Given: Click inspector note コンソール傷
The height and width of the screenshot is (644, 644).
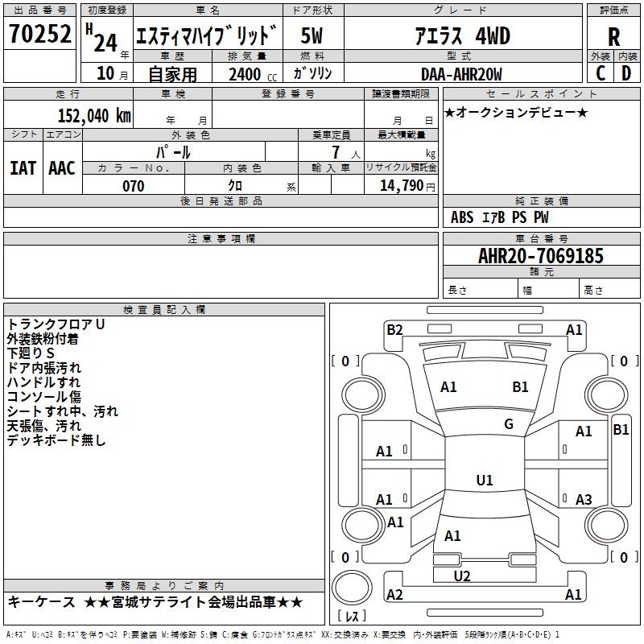Looking at the screenshot, I should (44, 396).
